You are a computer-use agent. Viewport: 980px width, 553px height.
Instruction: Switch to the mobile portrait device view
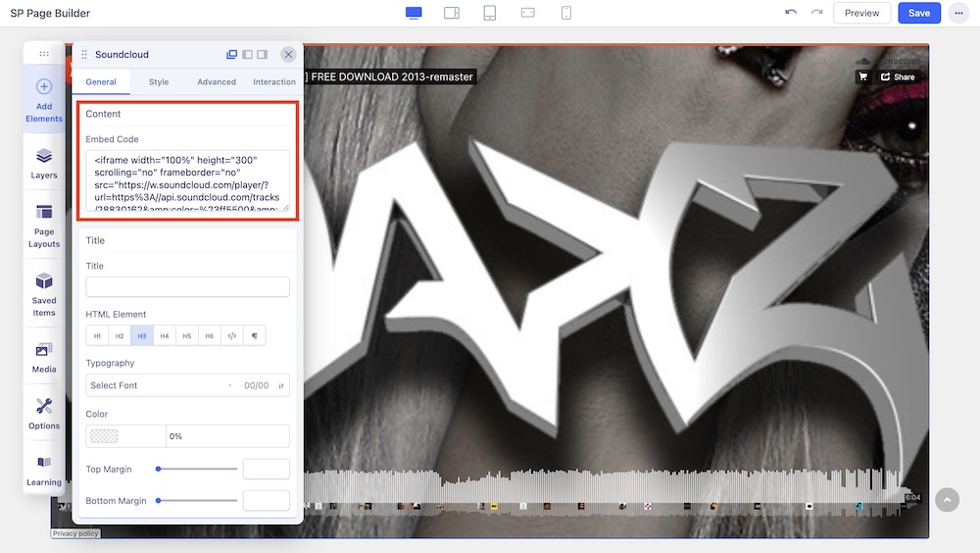(566, 13)
